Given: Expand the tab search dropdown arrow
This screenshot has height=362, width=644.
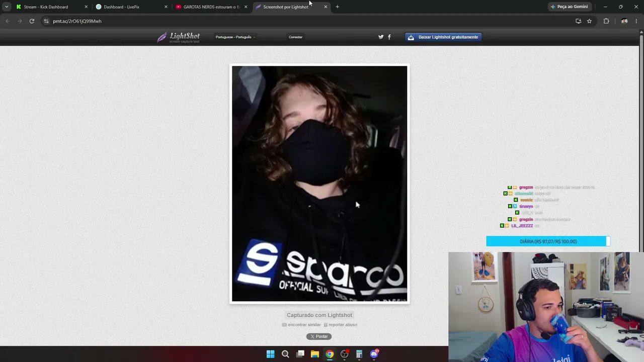Looking at the screenshot, I should [7, 7].
